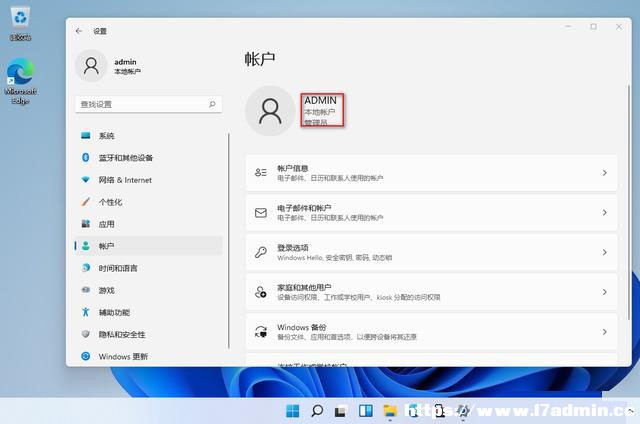
Task: Open the Windows Start menu
Action: pyautogui.click(x=293, y=411)
